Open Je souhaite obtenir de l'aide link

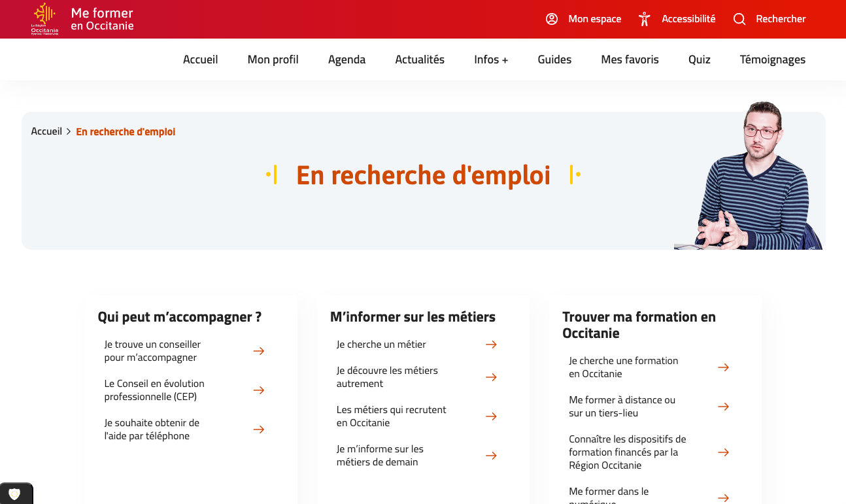click(x=152, y=429)
